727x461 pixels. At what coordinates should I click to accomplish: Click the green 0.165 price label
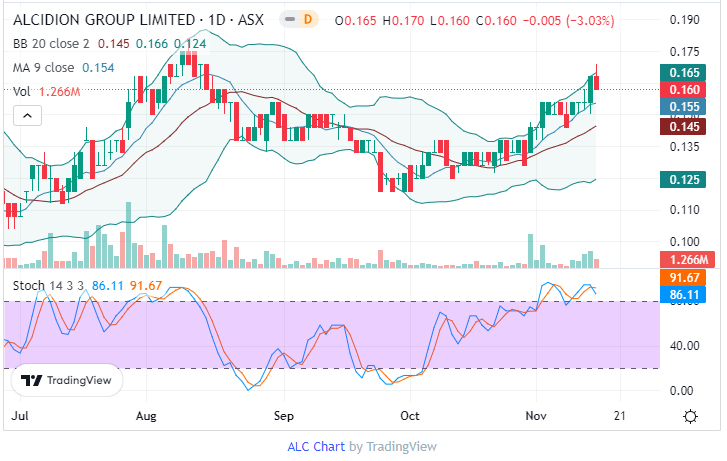[684, 72]
